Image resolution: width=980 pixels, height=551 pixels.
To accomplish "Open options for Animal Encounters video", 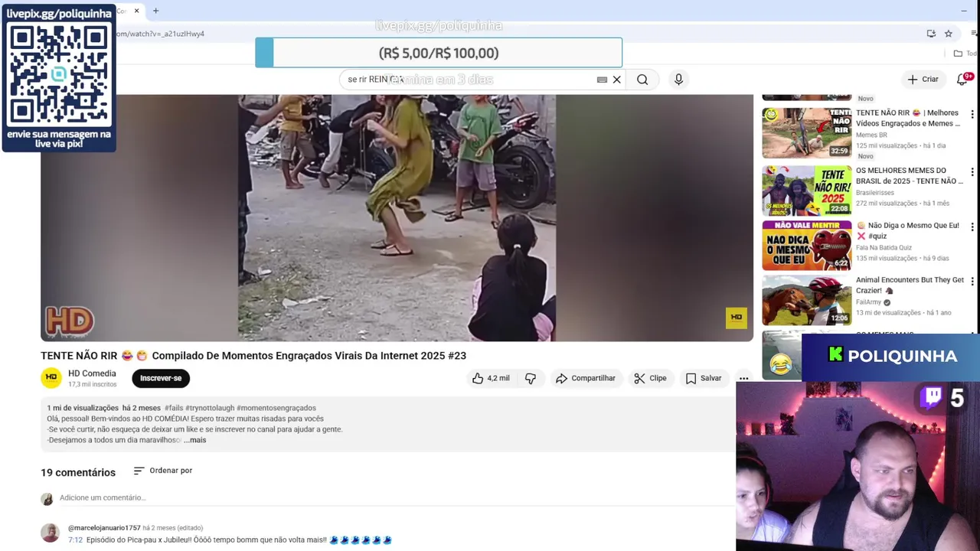I will (x=972, y=282).
